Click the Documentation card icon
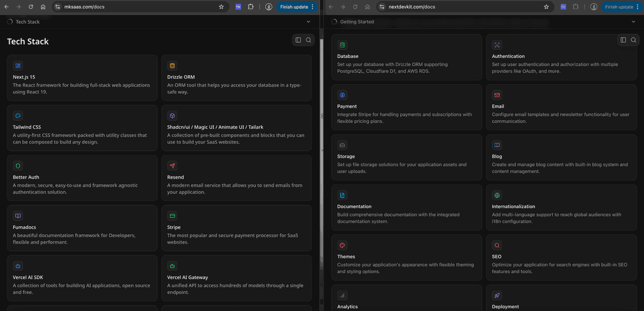 (x=342, y=195)
